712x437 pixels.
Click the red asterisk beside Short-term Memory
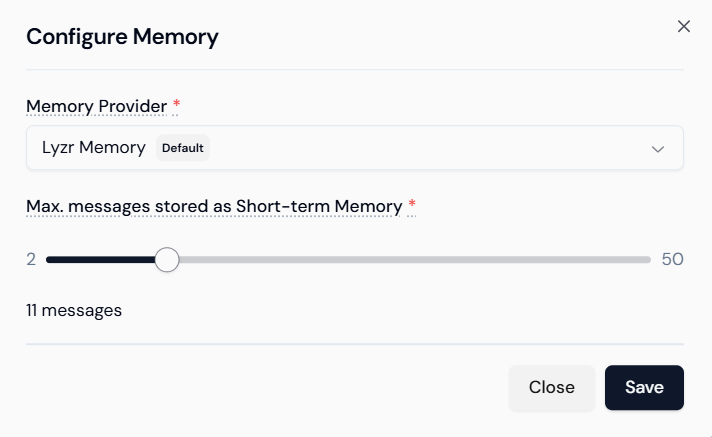411,205
